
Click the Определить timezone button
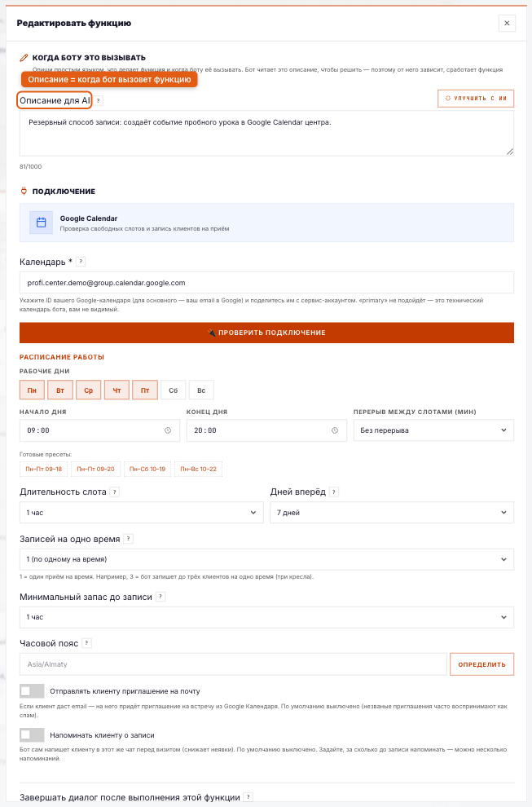click(x=482, y=664)
